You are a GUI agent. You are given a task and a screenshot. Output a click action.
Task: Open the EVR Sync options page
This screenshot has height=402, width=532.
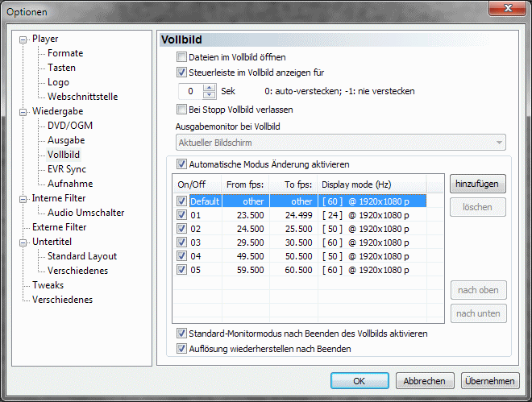(66, 169)
